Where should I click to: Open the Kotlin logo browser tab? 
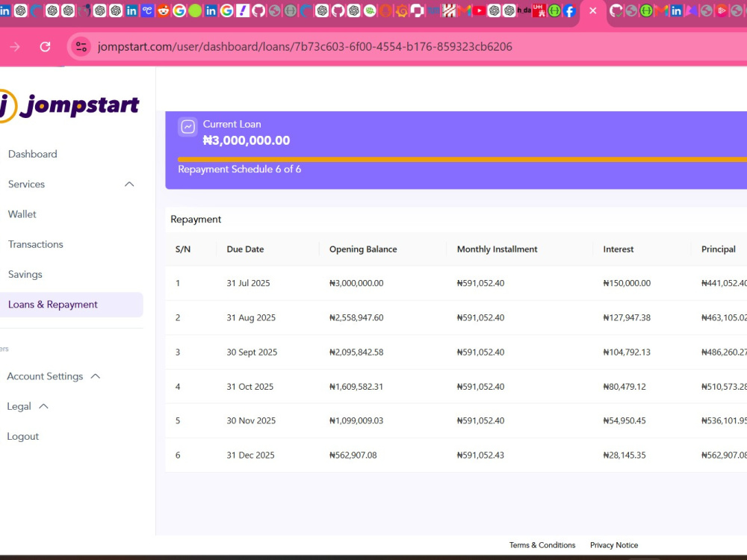(x=691, y=10)
